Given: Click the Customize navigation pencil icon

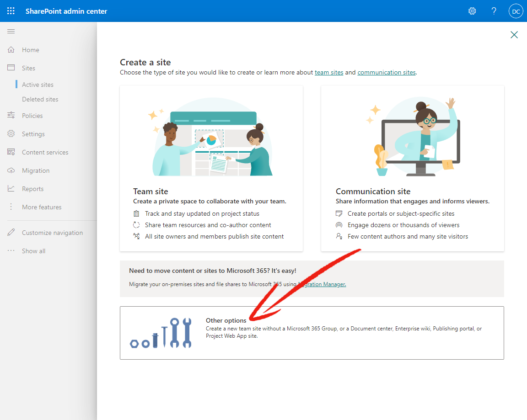Looking at the screenshot, I should pyautogui.click(x=11, y=232).
